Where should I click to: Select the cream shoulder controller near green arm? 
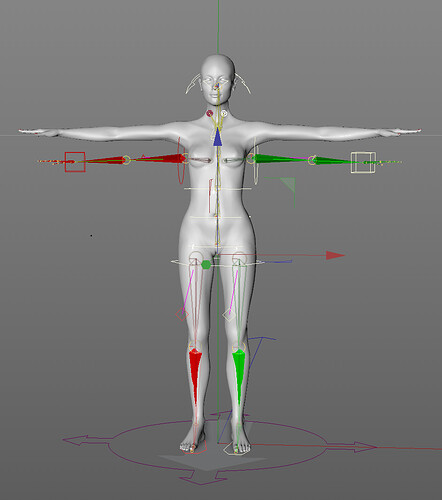(256, 160)
